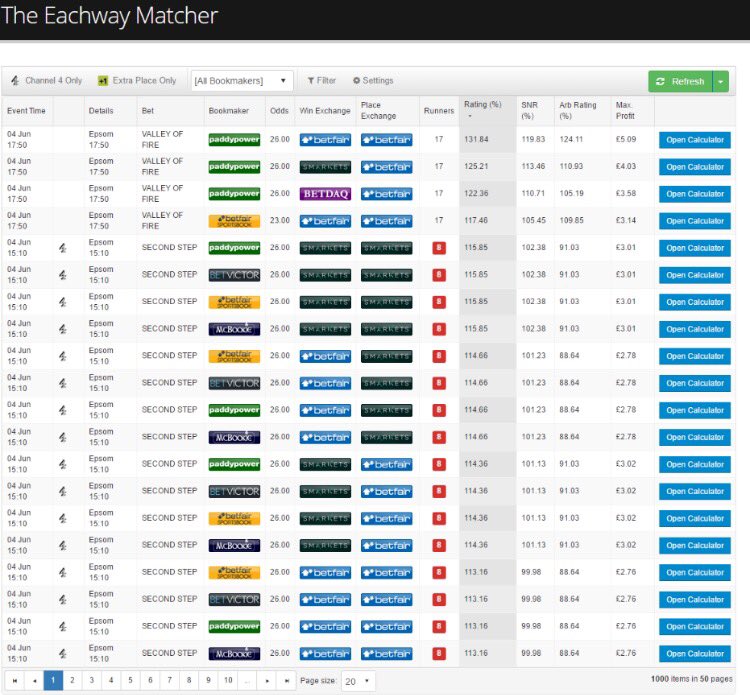
Task: Click the £5.09 max profit value
Action: 626,139
